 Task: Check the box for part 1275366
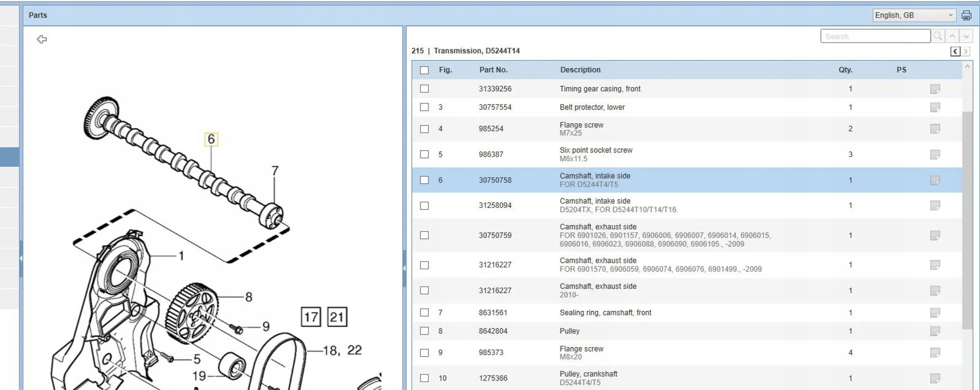tap(424, 378)
